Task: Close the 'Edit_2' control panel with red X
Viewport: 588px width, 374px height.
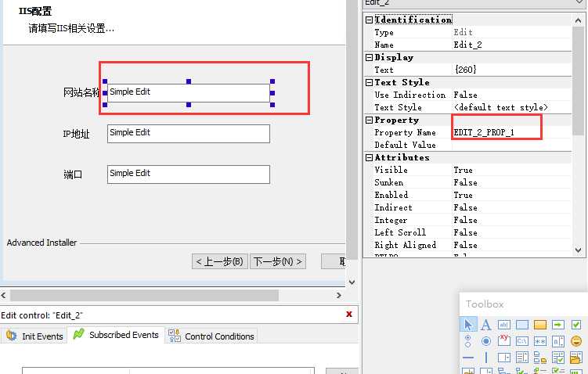Action: click(348, 314)
